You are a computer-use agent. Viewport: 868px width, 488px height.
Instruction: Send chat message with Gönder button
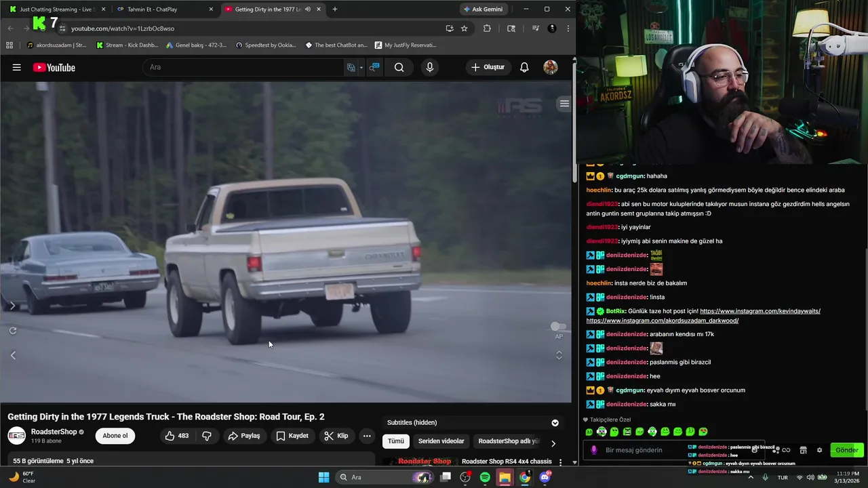[x=847, y=450]
